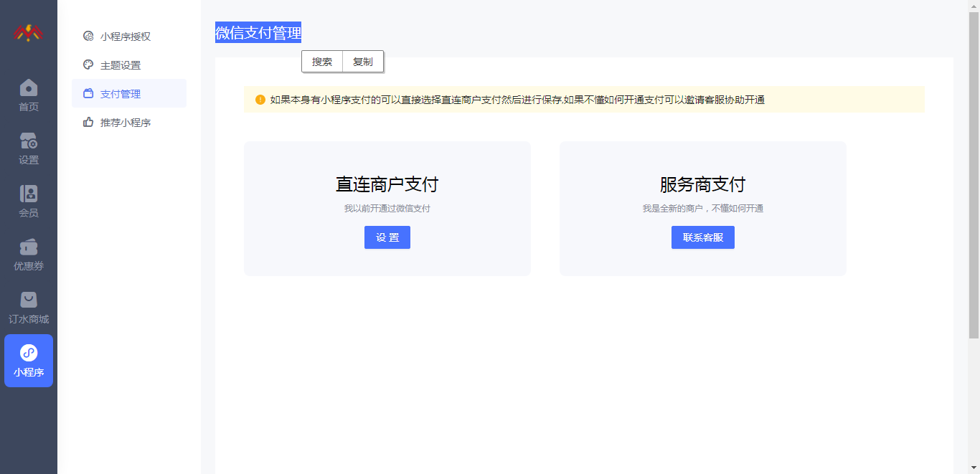The height and width of the screenshot is (474, 980).
Task: Click the 主题设置 palette icon
Action: (88, 65)
